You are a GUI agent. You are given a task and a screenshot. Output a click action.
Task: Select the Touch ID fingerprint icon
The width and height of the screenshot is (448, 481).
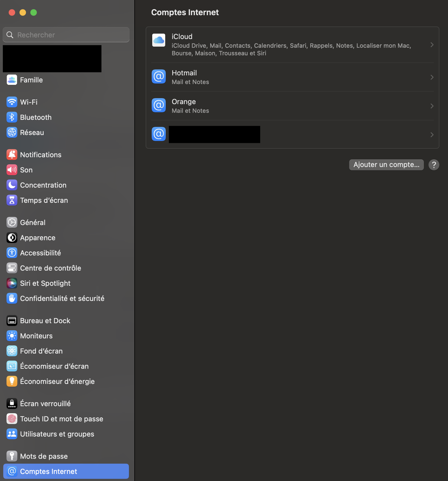click(x=12, y=419)
